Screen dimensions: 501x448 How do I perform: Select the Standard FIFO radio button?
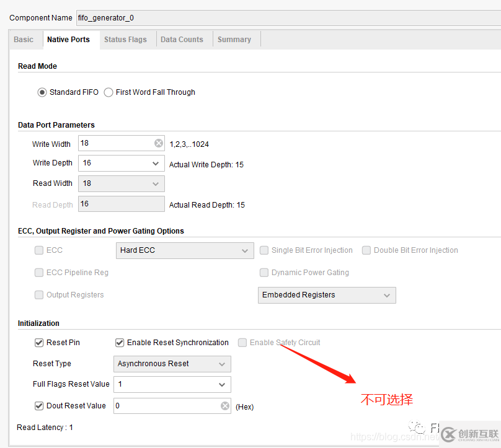[42, 92]
